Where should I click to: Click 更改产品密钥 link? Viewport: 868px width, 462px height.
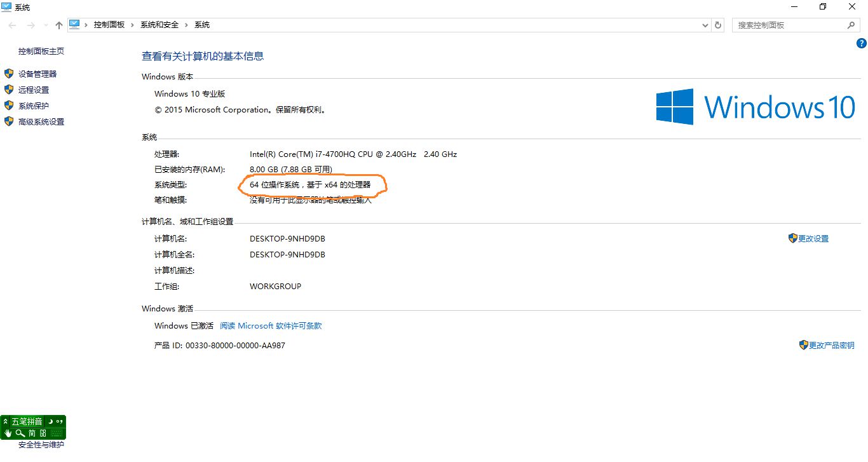(832, 345)
